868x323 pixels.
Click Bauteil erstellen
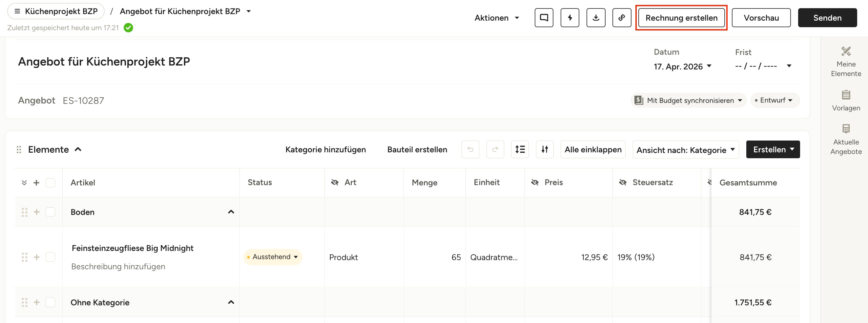pyautogui.click(x=417, y=150)
